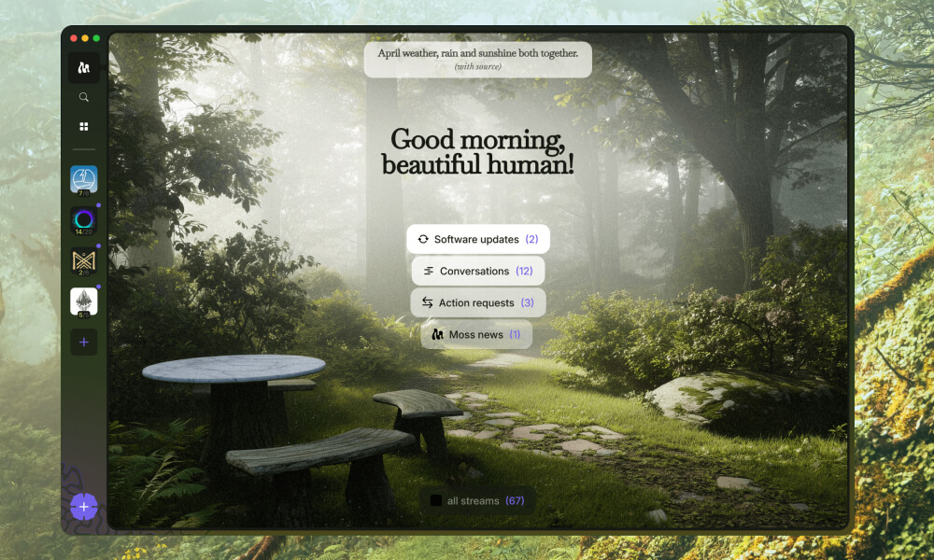Open Conversations (12)
The height and width of the screenshot is (560, 934).
point(477,271)
